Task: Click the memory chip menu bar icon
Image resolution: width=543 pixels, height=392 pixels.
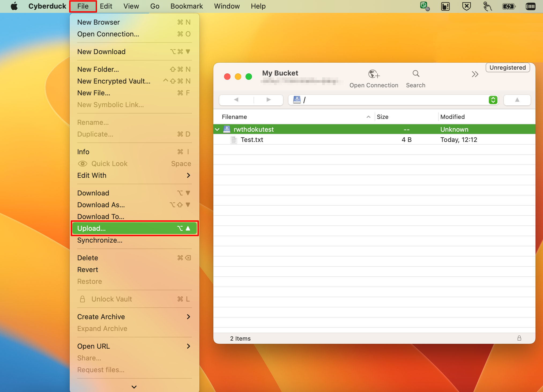Action: click(x=530, y=6)
